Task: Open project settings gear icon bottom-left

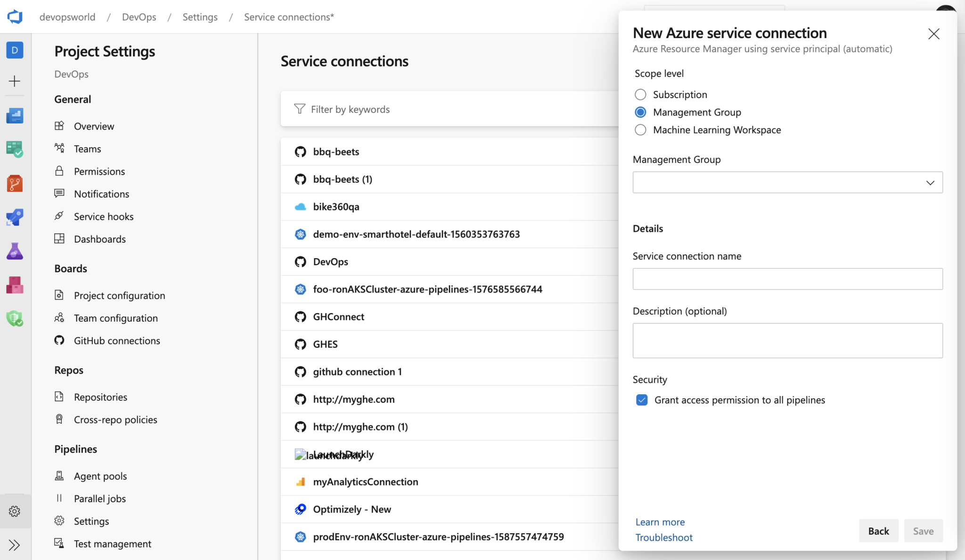Action: 15,511
